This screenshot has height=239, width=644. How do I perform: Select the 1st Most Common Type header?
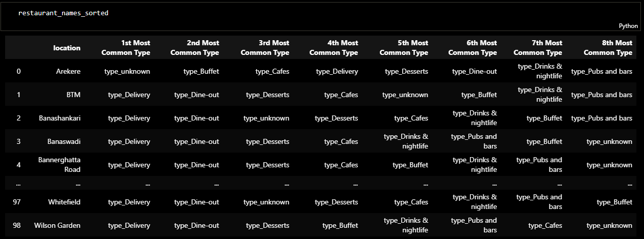click(126, 48)
